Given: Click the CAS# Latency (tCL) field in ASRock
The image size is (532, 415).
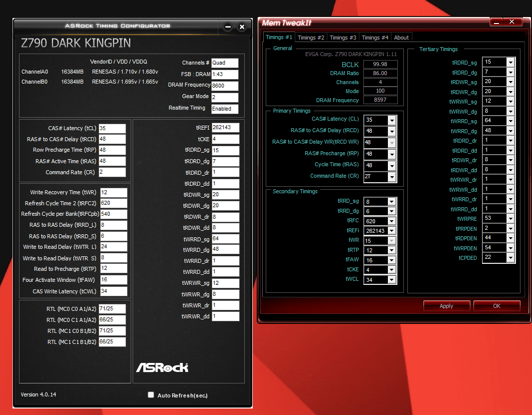Looking at the screenshot, I should click(112, 128).
